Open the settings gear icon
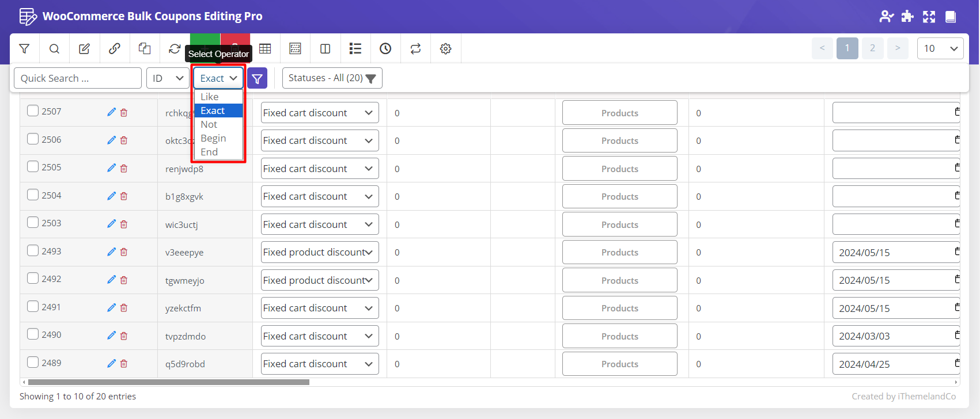The width and height of the screenshot is (980, 419). coord(445,49)
